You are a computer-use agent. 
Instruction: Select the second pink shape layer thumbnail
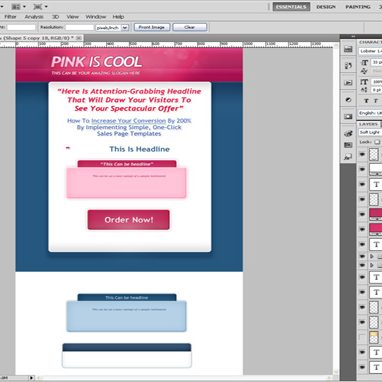(376, 229)
